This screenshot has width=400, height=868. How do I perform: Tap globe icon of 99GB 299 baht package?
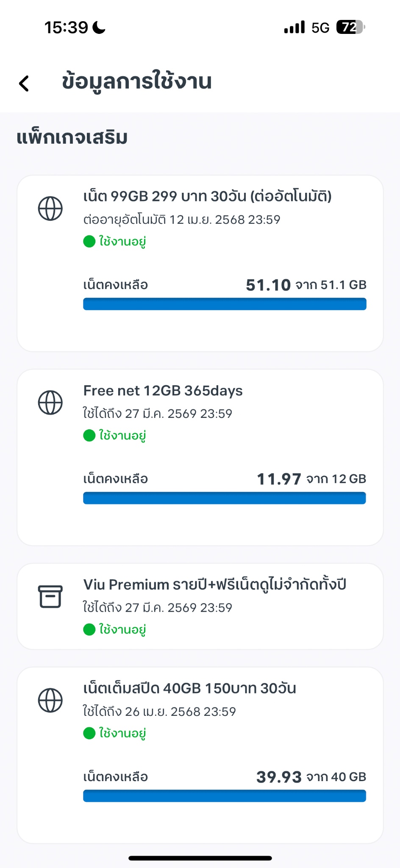pyautogui.click(x=50, y=209)
